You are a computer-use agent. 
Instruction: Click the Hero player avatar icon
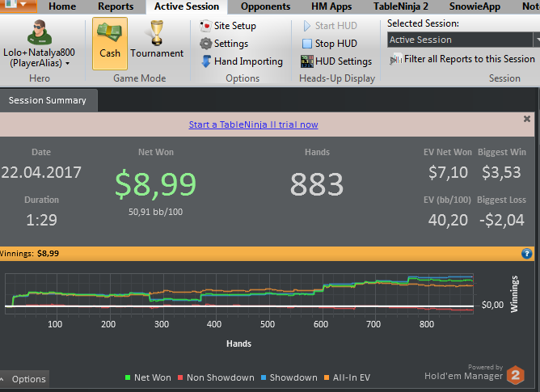click(40, 32)
